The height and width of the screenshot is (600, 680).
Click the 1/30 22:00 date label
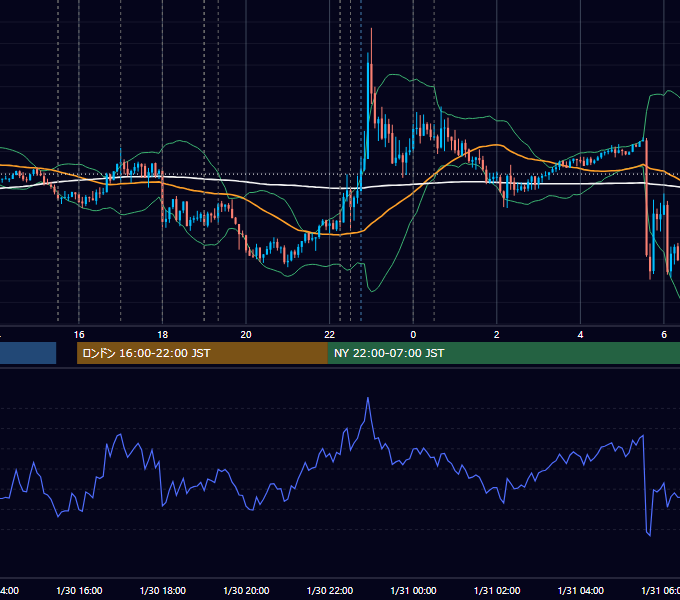coord(330,590)
